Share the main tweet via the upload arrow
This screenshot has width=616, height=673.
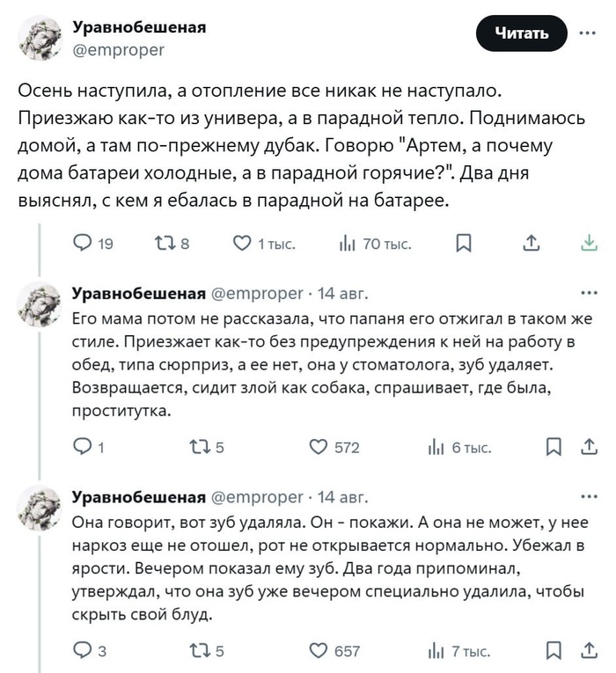(x=532, y=244)
